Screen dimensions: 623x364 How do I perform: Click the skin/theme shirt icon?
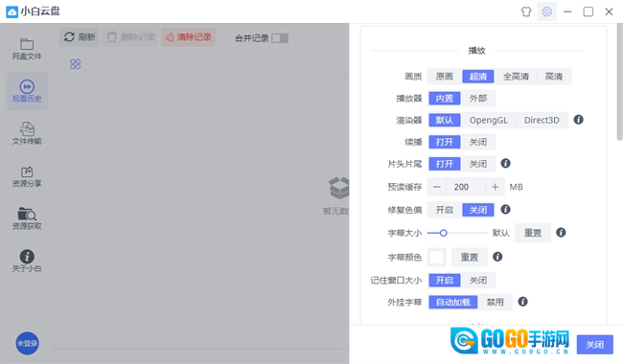point(526,11)
